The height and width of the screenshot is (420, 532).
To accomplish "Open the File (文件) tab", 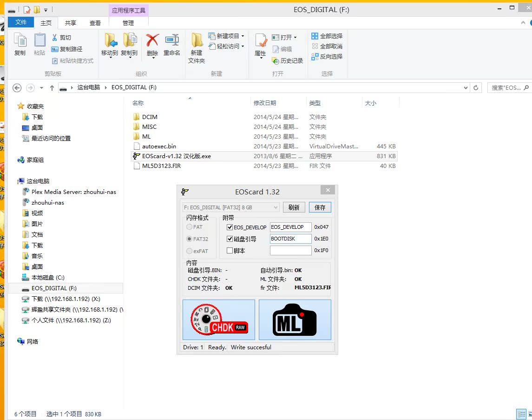I will click(x=21, y=22).
